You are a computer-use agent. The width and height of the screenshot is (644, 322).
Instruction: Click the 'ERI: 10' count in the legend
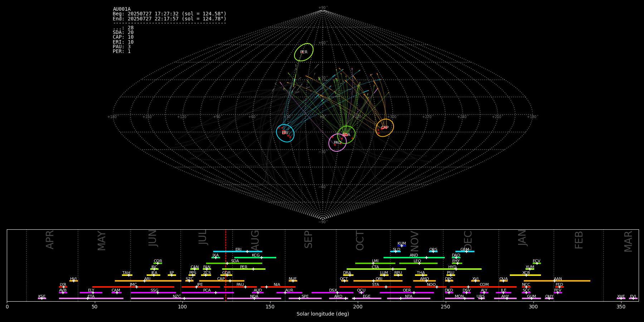click(x=123, y=42)
